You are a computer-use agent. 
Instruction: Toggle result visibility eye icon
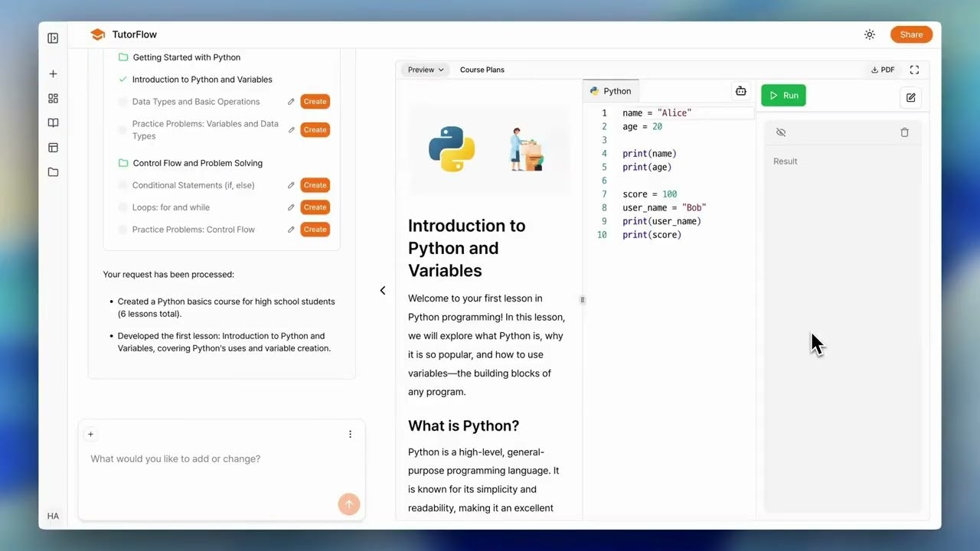781,132
